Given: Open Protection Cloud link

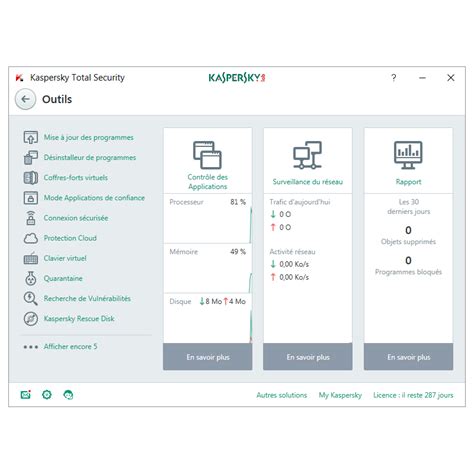Looking at the screenshot, I should pos(70,238).
